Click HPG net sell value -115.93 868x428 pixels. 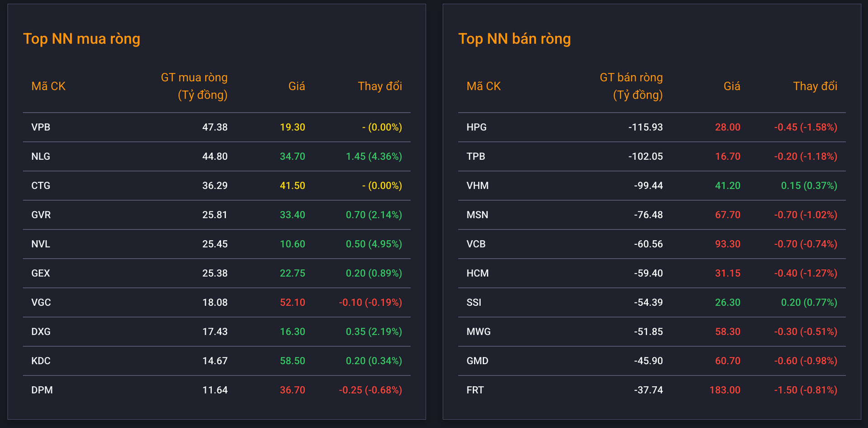[x=646, y=127]
